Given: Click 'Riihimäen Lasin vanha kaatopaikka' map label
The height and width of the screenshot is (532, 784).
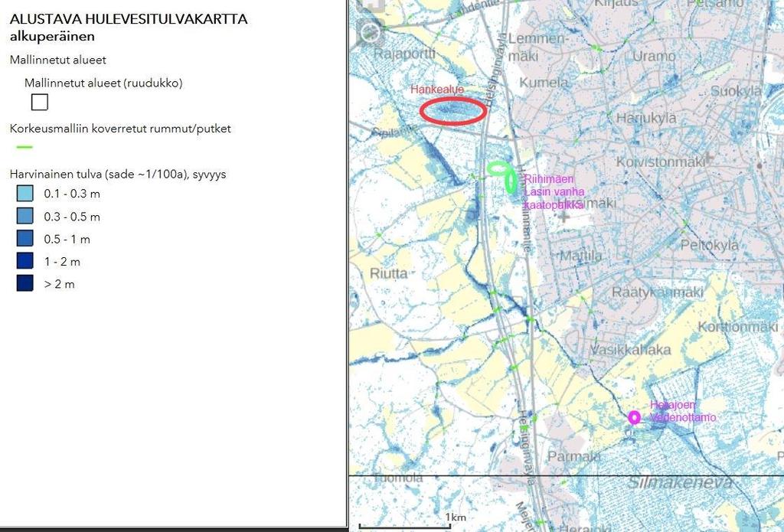Looking at the screenshot, I should [554, 192].
